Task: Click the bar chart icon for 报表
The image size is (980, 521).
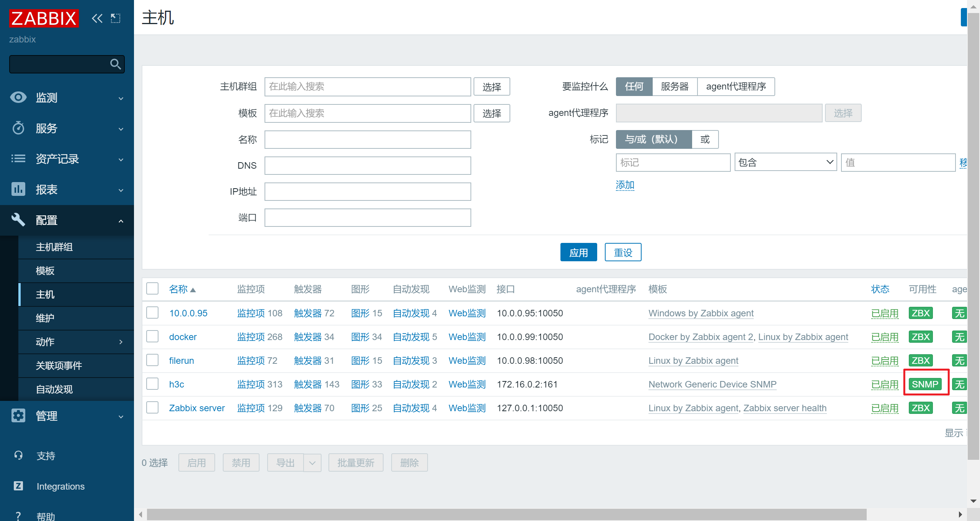Action: point(18,189)
